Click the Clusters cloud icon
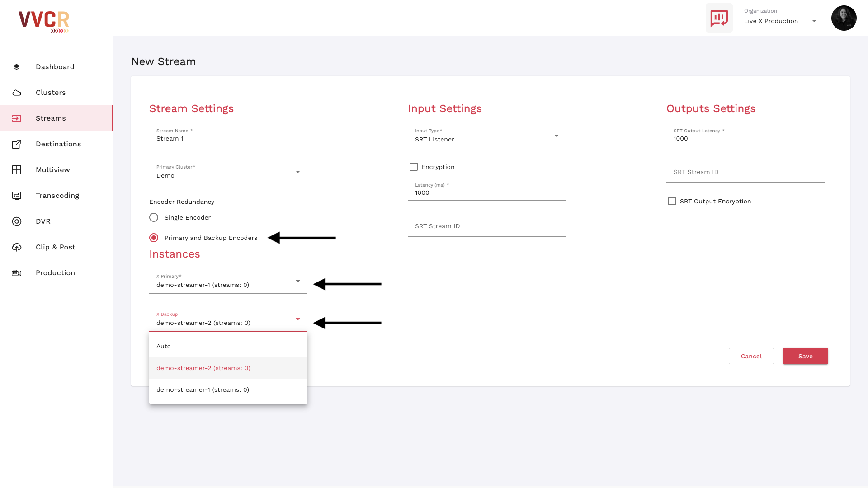Image resolution: width=868 pixels, height=488 pixels. [17, 93]
